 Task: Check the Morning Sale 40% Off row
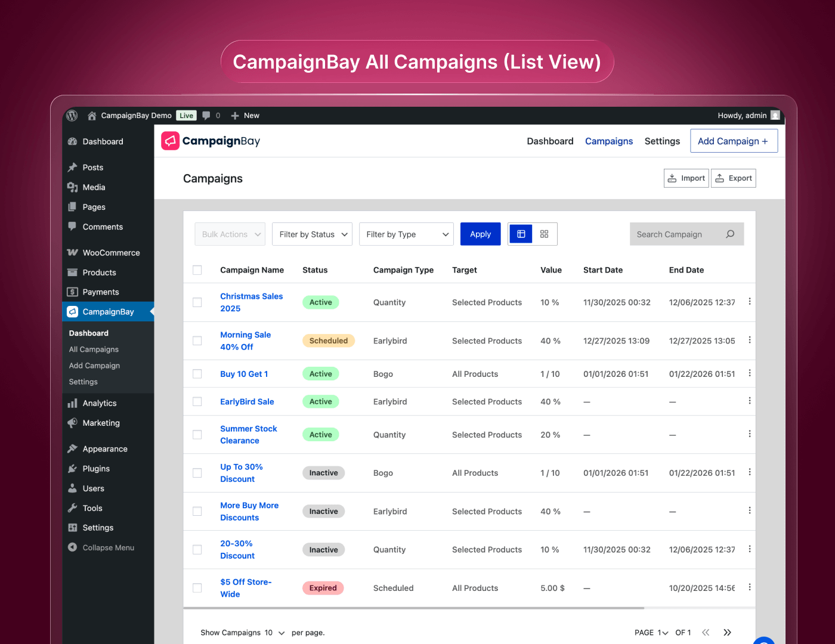197,341
